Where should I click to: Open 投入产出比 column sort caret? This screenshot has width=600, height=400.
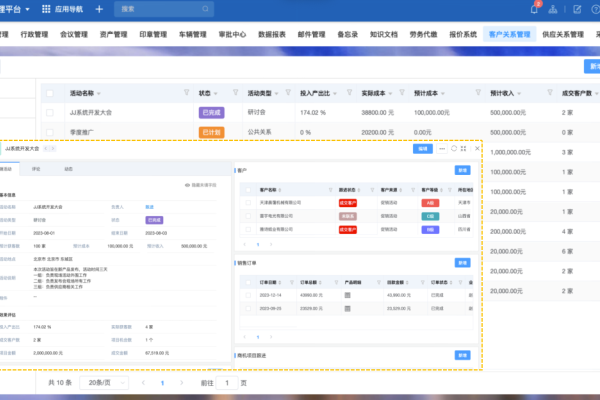[335, 93]
